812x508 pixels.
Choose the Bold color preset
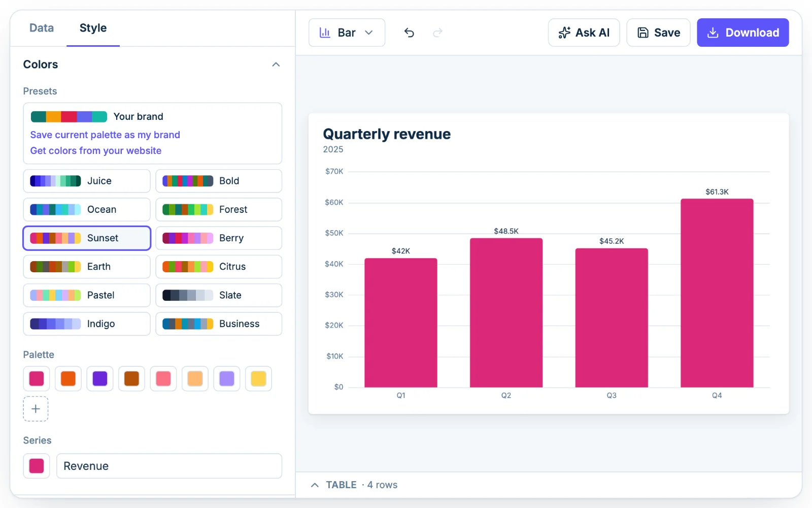pyautogui.click(x=219, y=181)
